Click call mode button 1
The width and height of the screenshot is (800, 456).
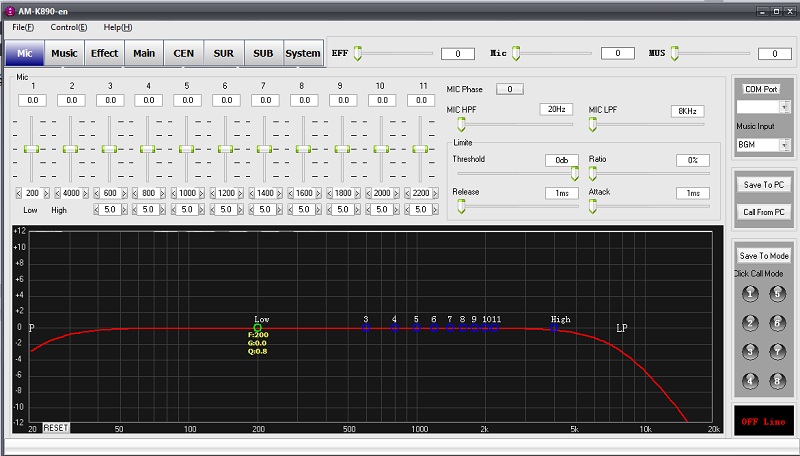[751, 294]
